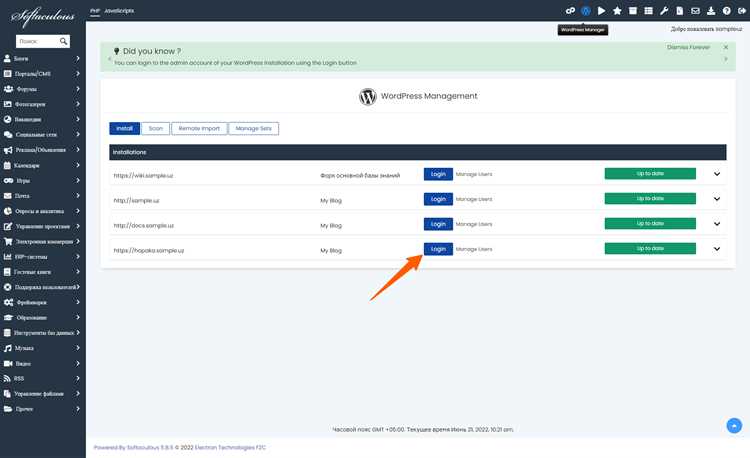The image size is (750, 458).
Task: Open the all installations box icon
Action: click(x=633, y=11)
